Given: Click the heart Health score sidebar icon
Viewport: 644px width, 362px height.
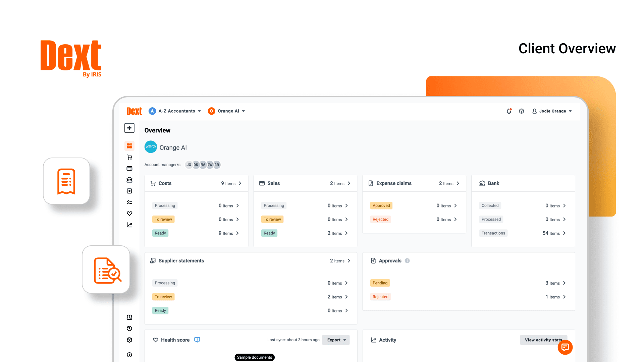Looking at the screenshot, I should pos(129,214).
